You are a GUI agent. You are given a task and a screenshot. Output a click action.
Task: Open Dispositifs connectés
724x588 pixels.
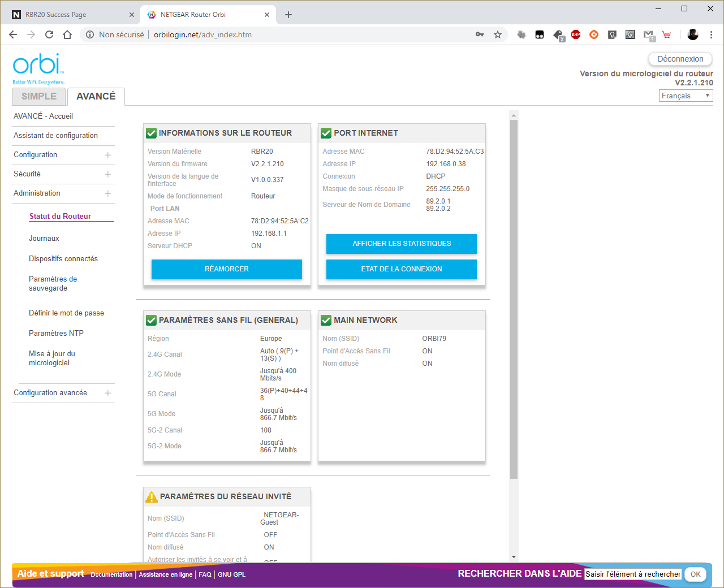pos(63,258)
